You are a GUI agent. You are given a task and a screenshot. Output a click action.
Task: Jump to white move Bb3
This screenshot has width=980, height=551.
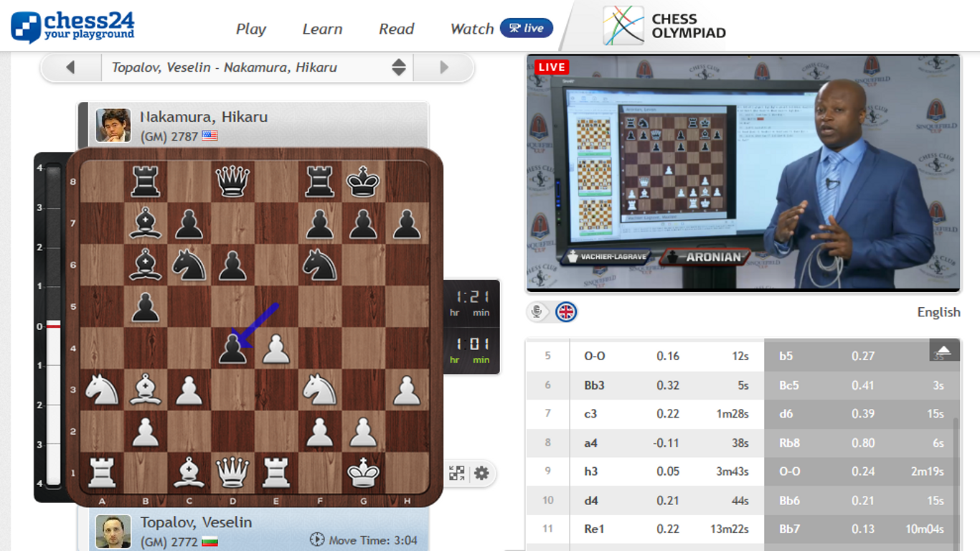[x=595, y=385]
